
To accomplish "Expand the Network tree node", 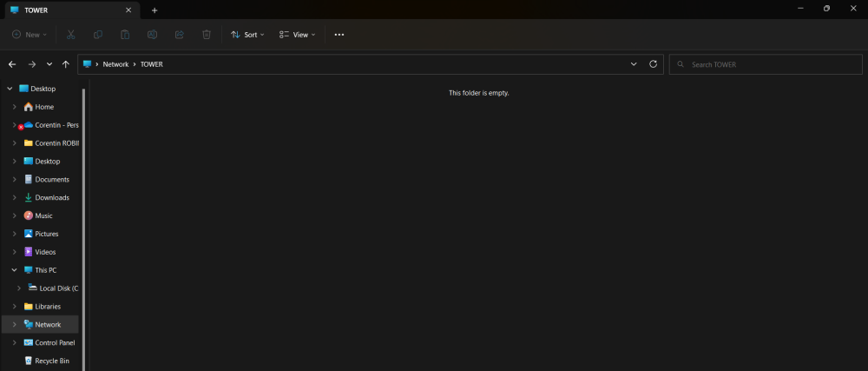I will (15, 324).
